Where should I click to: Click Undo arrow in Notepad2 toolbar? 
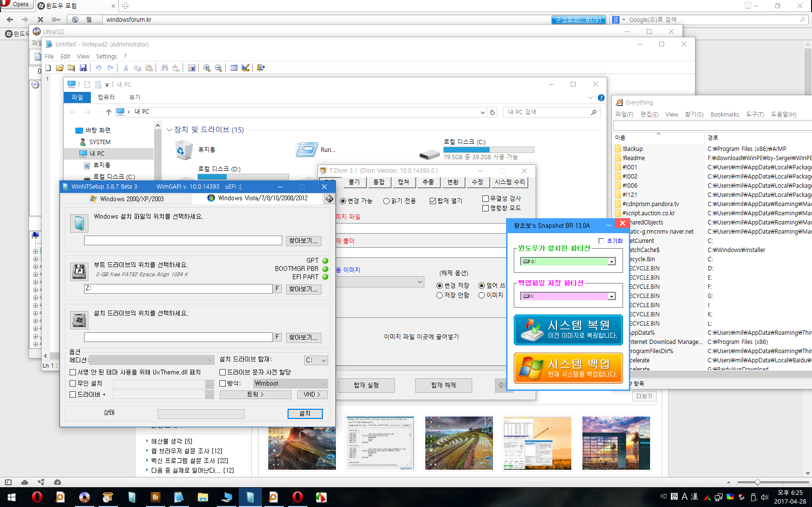tap(99, 68)
